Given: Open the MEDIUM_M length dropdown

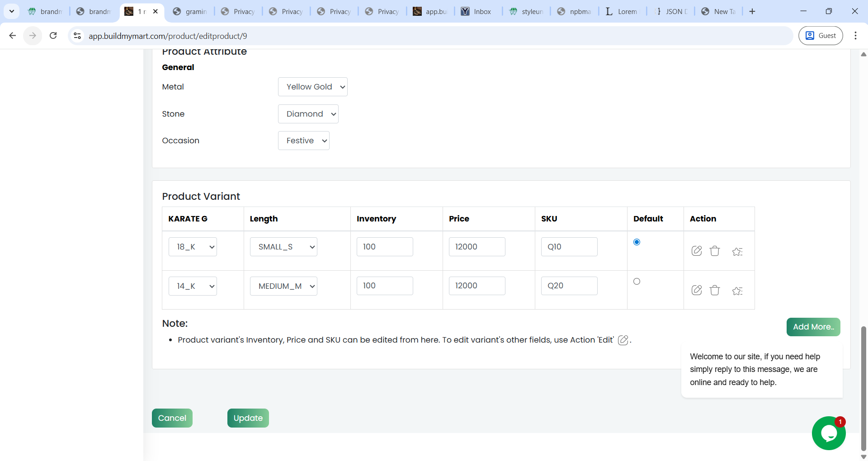Looking at the screenshot, I should click(283, 286).
